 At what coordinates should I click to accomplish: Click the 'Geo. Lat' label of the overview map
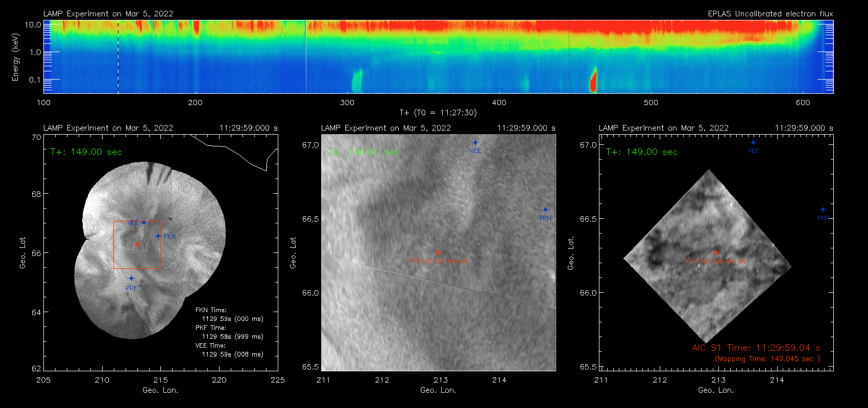(22, 253)
